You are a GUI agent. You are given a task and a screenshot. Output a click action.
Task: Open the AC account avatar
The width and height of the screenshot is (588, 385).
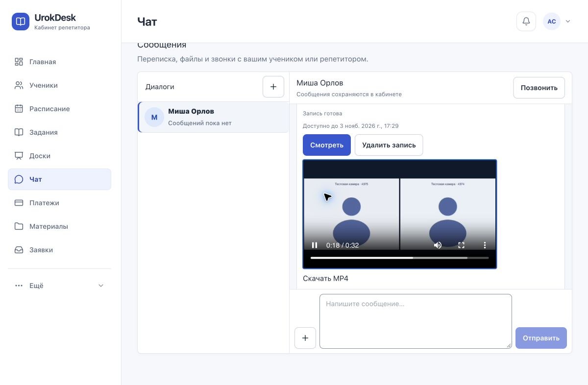552,22
